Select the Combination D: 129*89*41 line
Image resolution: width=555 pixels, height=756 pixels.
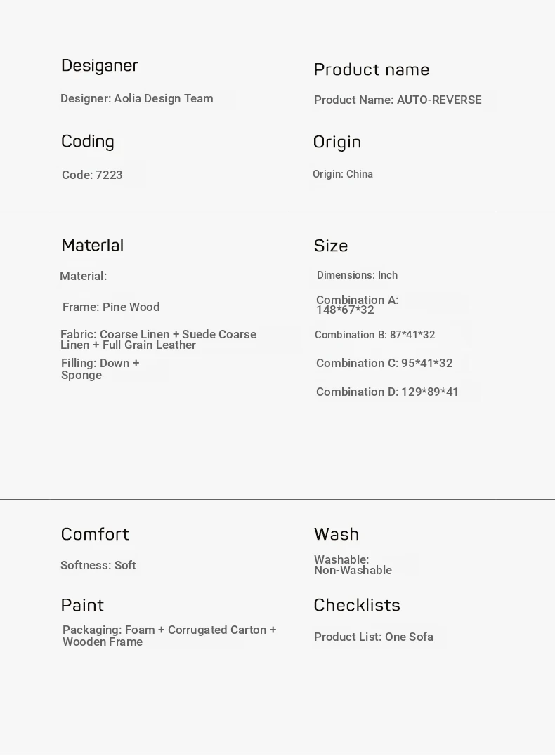[x=387, y=392]
